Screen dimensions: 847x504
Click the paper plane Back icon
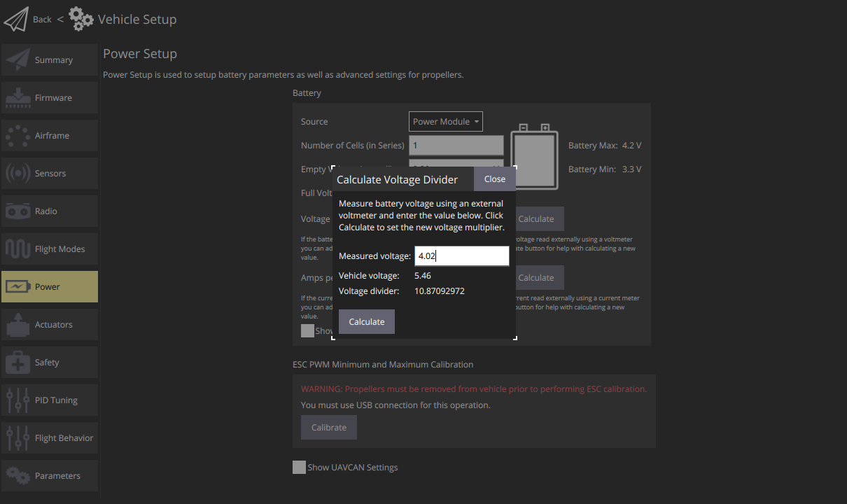(15, 19)
